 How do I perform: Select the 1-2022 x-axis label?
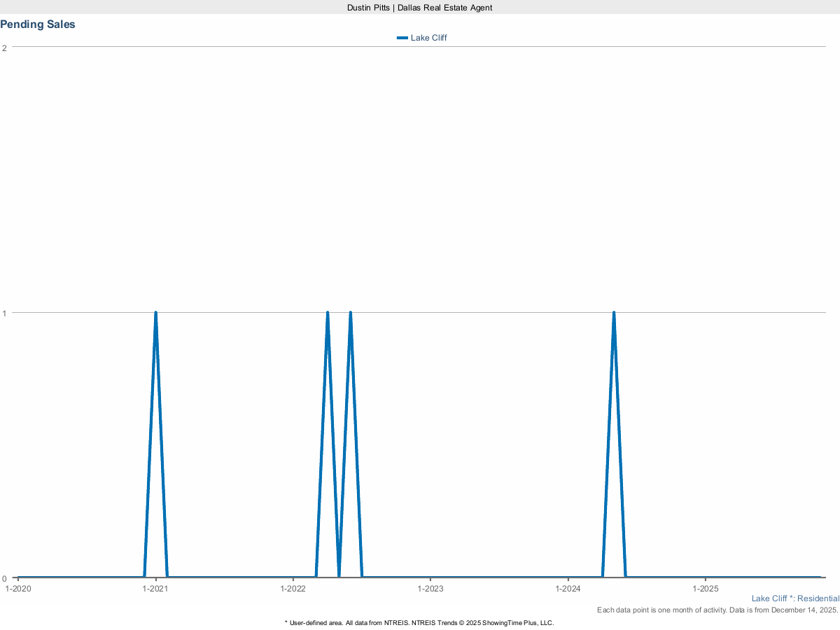pyautogui.click(x=293, y=589)
